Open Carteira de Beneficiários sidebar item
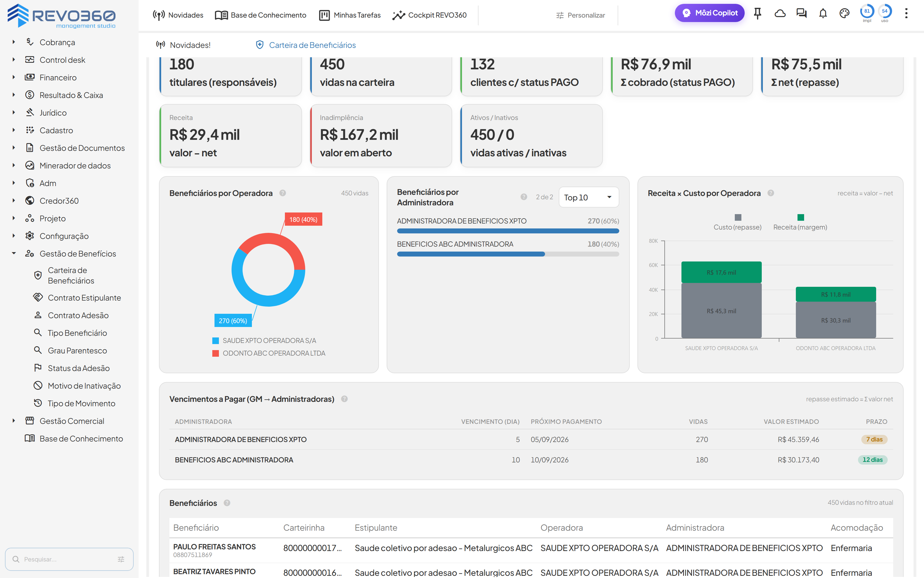The height and width of the screenshot is (578, 924). coord(71,275)
